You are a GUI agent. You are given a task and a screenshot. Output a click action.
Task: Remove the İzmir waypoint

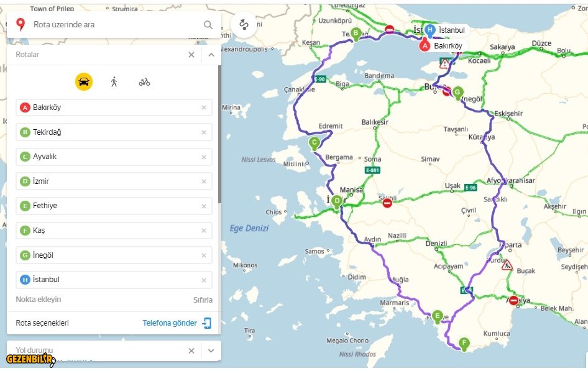(x=203, y=181)
